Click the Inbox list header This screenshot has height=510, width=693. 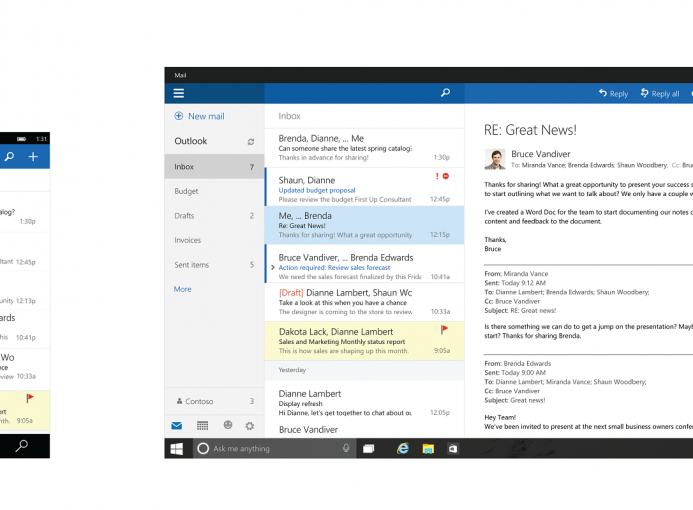(289, 116)
